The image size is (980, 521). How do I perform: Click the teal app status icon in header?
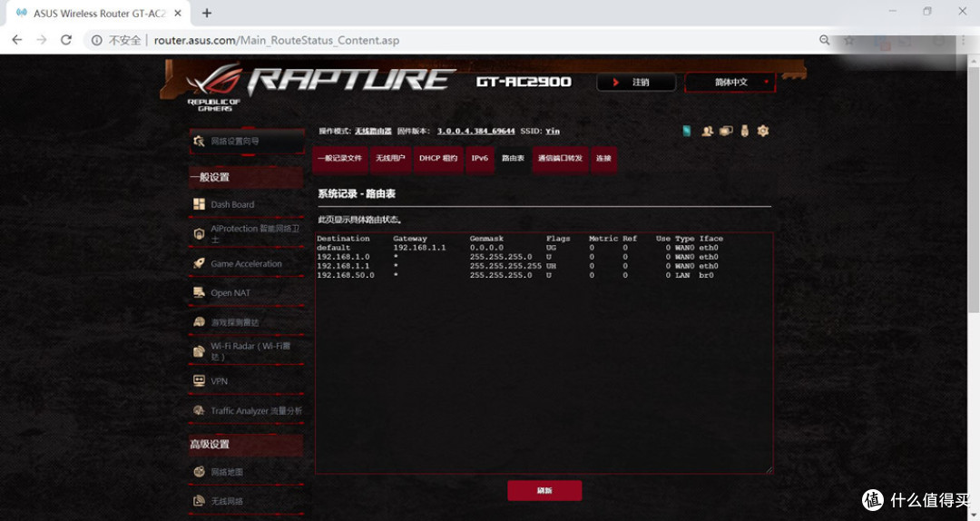[687, 131]
